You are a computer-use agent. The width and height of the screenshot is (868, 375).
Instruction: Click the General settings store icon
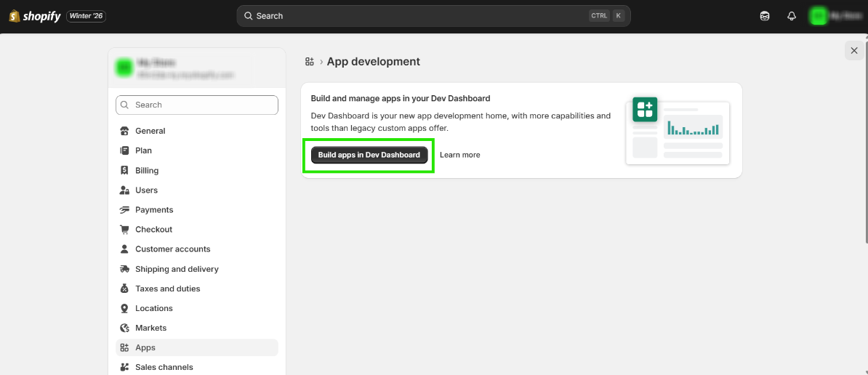[124, 131]
